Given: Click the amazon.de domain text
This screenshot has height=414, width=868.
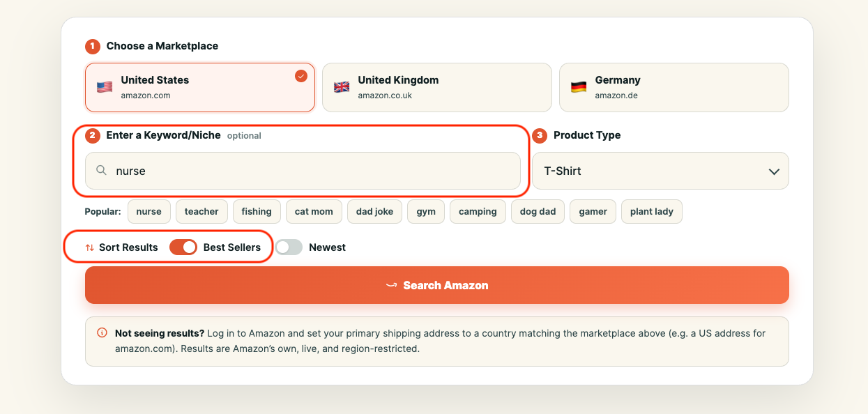Looking at the screenshot, I should click(x=616, y=95).
